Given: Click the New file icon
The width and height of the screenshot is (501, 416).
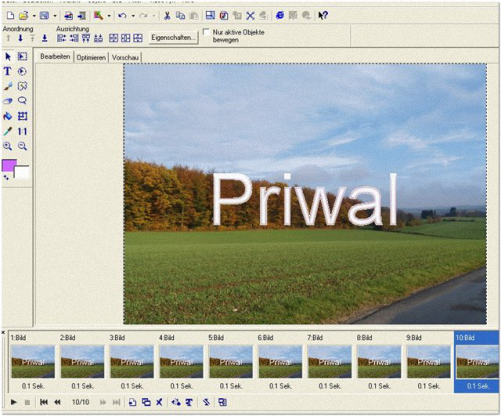Looking at the screenshot, I should (10, 15).
